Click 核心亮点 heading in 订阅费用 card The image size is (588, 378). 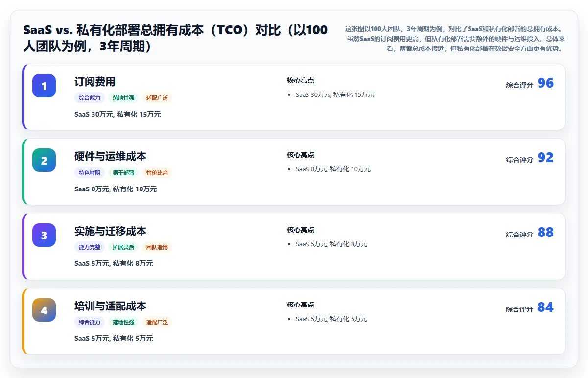pos(301,80)
